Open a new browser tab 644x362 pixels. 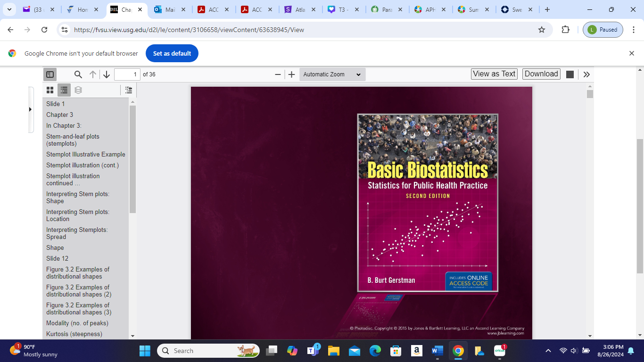coord(547,9)
